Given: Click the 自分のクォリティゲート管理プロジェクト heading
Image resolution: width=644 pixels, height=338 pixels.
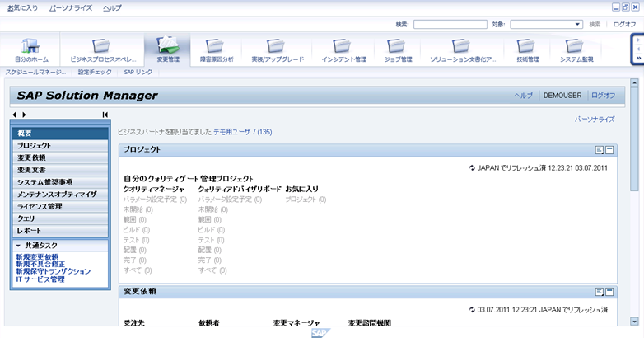Looking at the screenshot, I should click(x=188, y=179).
